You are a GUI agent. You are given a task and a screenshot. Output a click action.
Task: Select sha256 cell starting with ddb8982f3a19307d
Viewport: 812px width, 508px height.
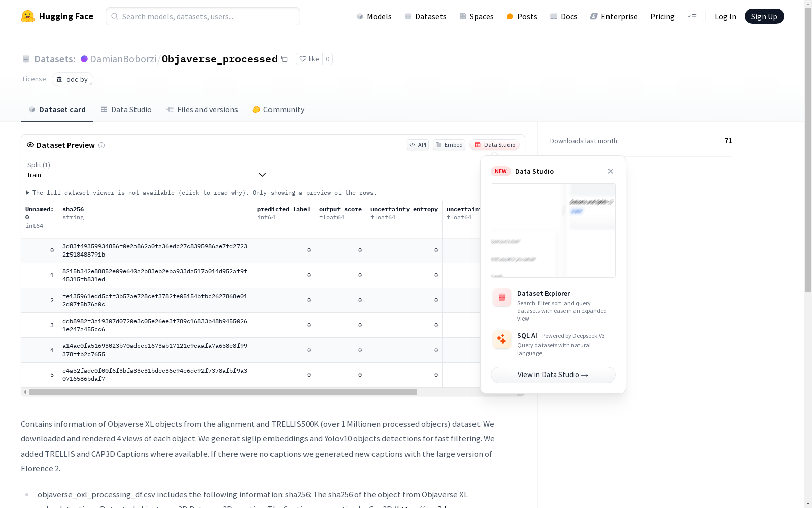pos(155,325)
